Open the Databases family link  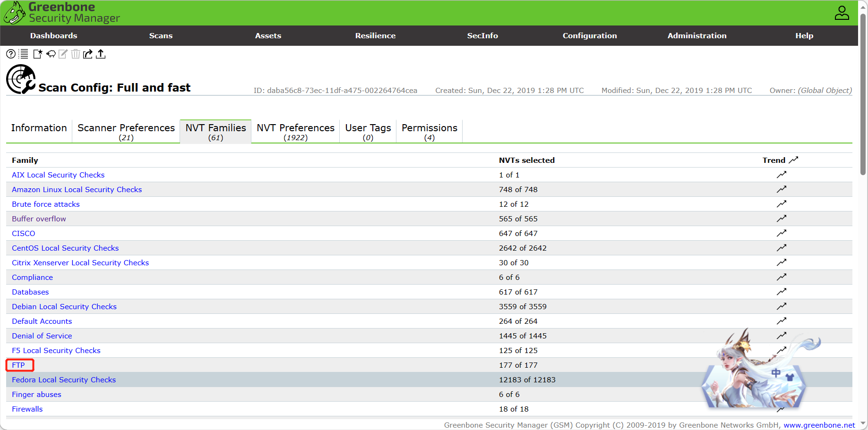pyautogui.click(x=30, y=292)
